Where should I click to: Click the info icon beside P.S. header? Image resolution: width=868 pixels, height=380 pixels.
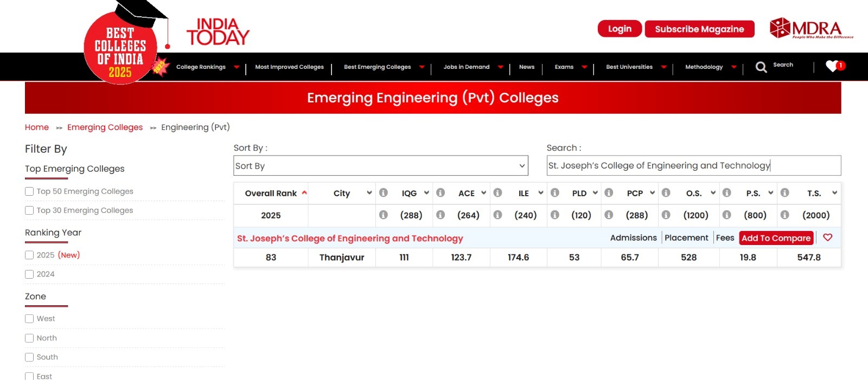point(727,193)
